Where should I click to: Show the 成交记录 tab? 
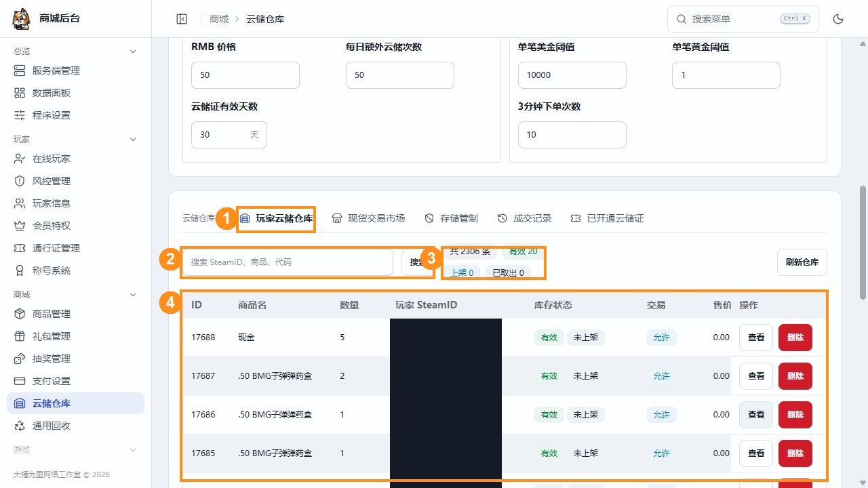[x=524, y=218]
